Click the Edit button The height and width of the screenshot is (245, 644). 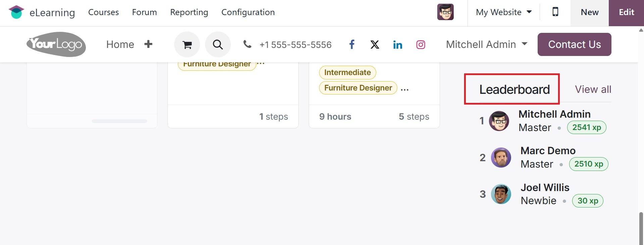point(626,12)
